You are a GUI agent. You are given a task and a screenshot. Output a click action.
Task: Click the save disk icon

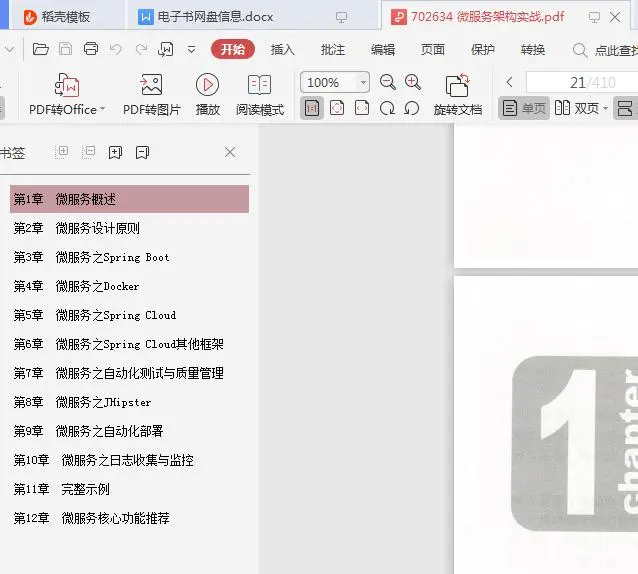pyautogui.click(x=66, y=49)
